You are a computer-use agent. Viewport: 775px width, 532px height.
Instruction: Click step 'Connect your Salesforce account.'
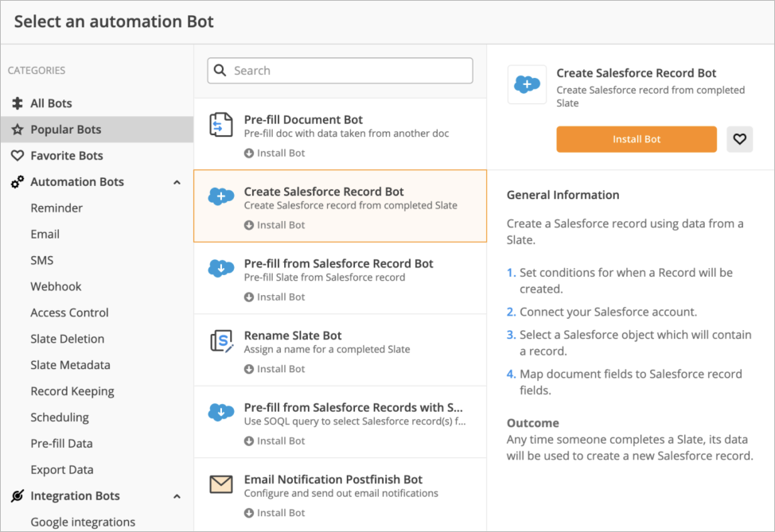point(608,313)
